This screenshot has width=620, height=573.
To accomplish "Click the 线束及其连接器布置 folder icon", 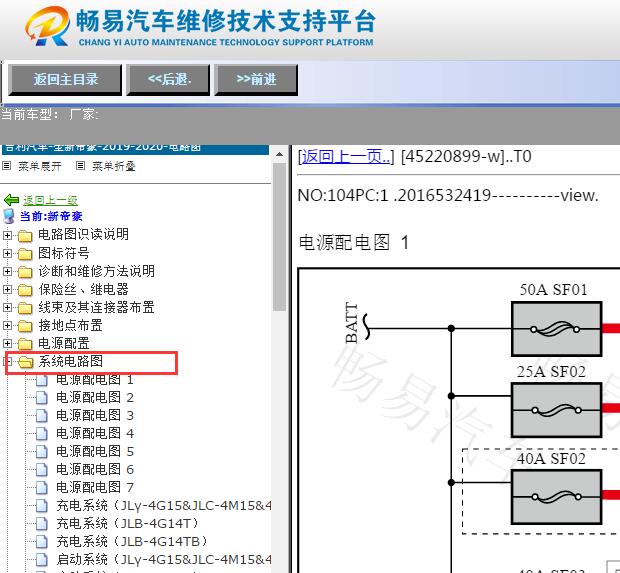I will click(25, 308).
